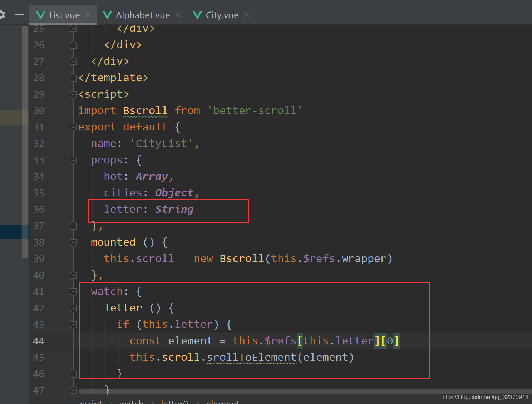Screen dimensions: 532x404
Task: Click line number 30 in gutter
Action: [39, 111]
